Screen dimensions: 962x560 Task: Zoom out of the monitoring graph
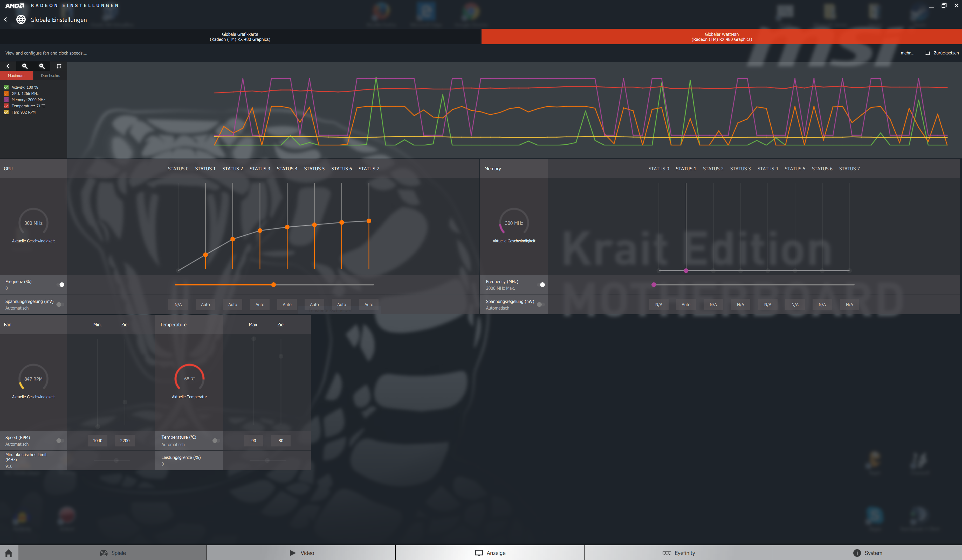42,66
